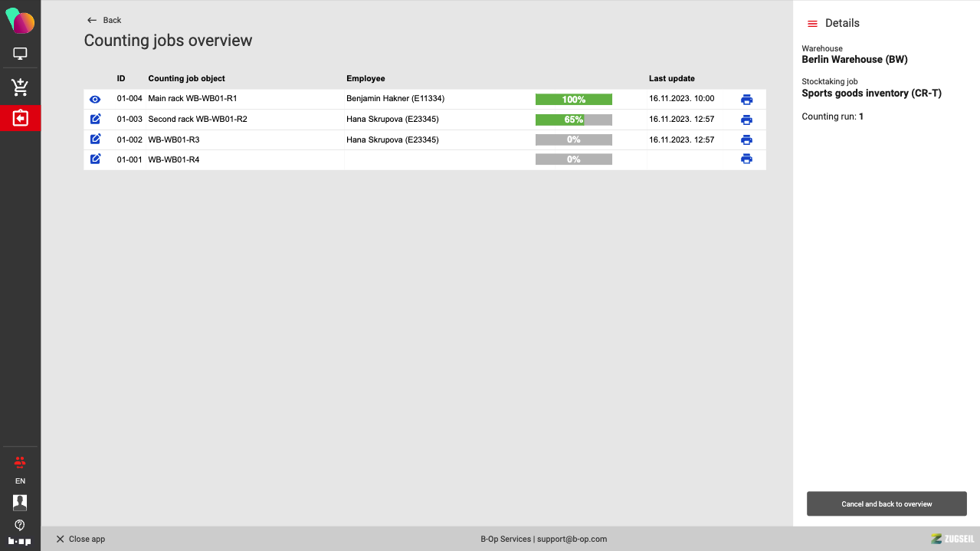Click the 65% progress bar
Viewport: 980px width, 551px height.
point(573,120)
